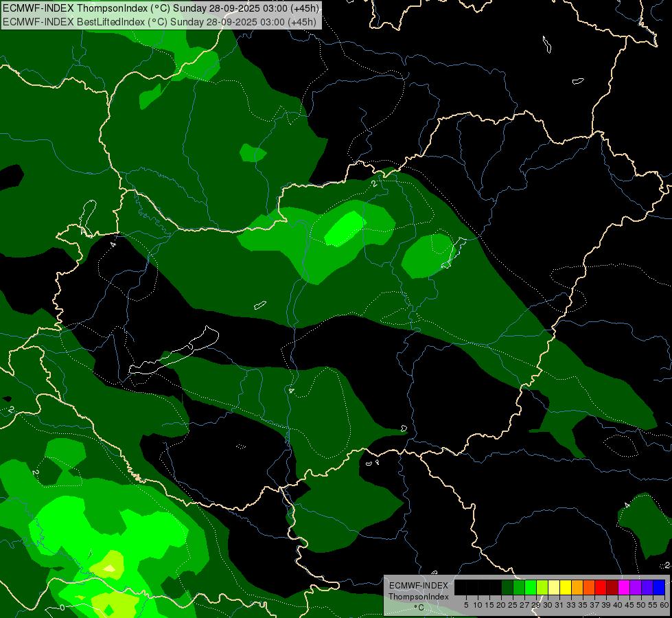This screenshot has height=618, width=672.
Task: Select the magenta 40–45 legend swatch
Action: [x=624, y=587]
